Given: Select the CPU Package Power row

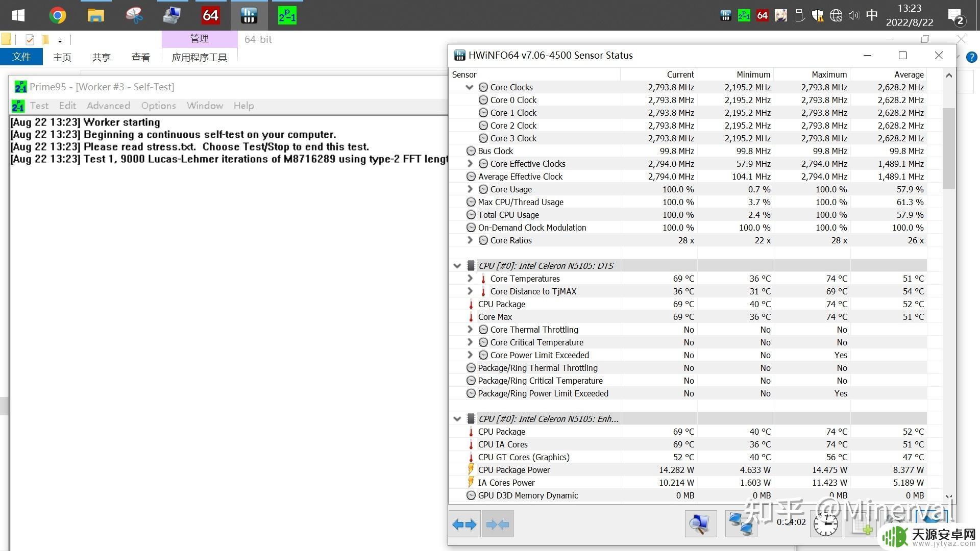Looking at the screenshot, I should (x=688, y=470).
